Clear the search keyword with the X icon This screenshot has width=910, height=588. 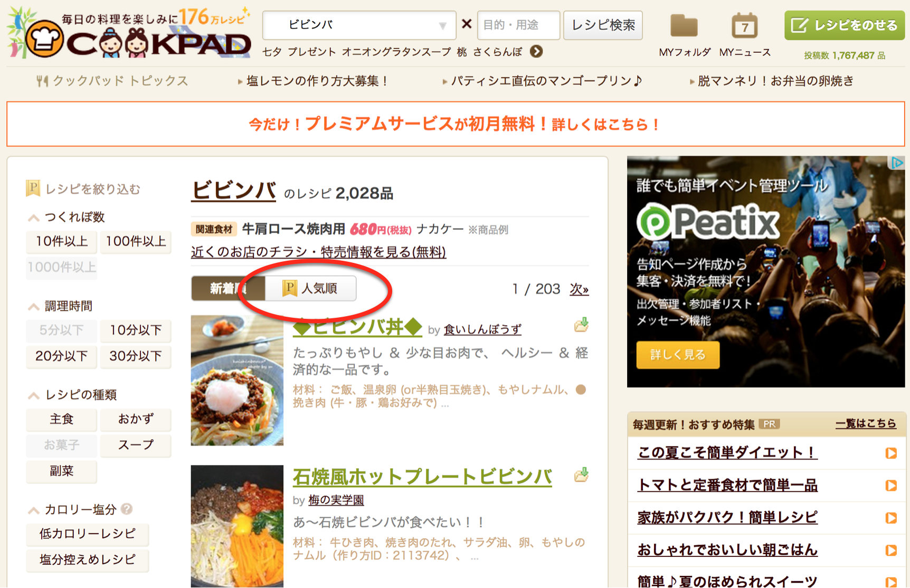pyautogui.click(x=467, y=24)
